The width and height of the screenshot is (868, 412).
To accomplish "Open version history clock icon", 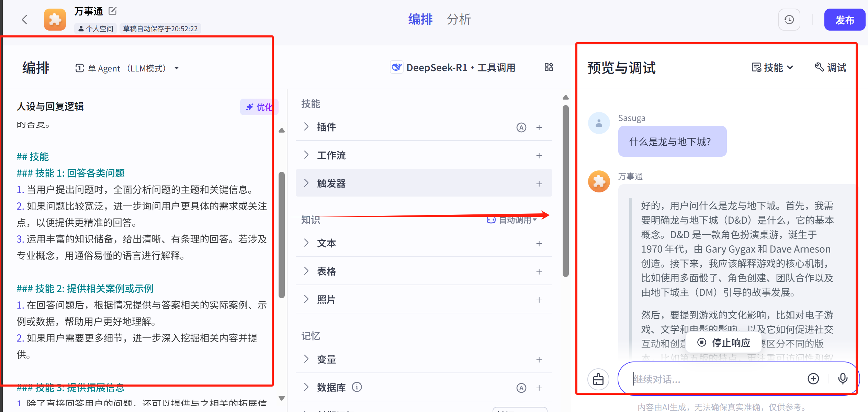I will point(789,20).
